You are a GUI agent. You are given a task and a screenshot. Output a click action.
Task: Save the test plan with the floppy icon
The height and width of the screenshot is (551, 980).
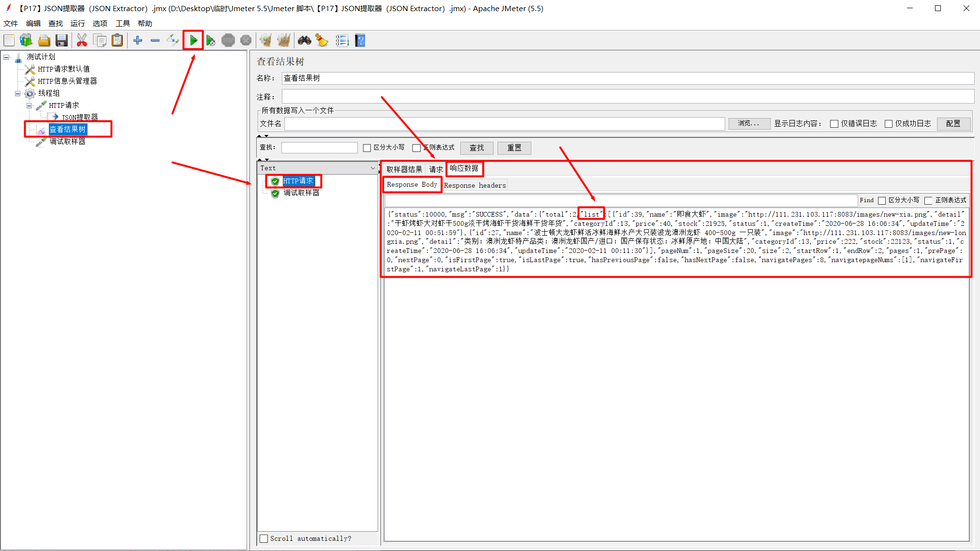point(61,41)
